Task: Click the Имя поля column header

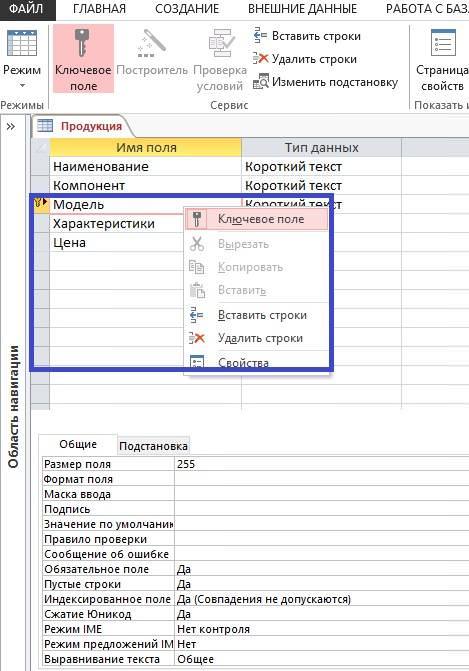Action: pos(146,148)
